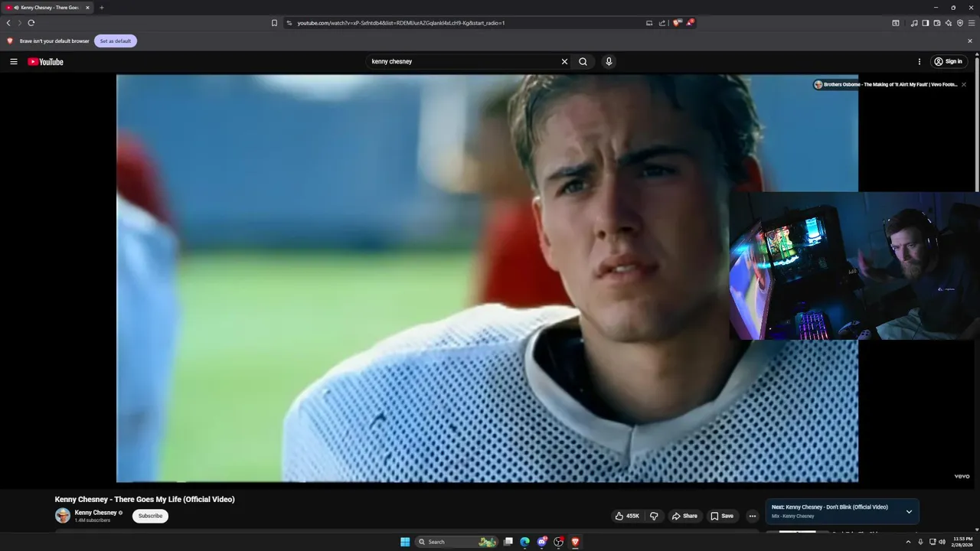Open Brothers Osborne suggested video card

point(885,84)
